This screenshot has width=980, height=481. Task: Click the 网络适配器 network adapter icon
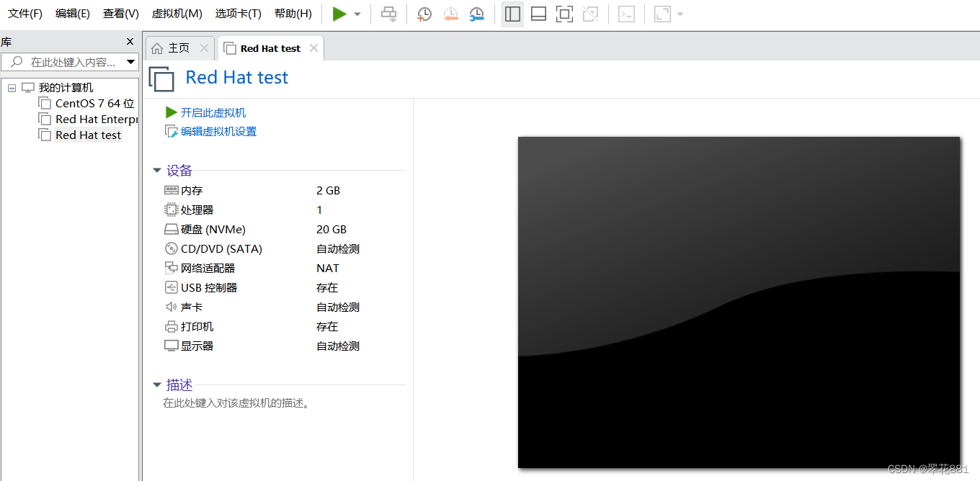click(171, 267)
